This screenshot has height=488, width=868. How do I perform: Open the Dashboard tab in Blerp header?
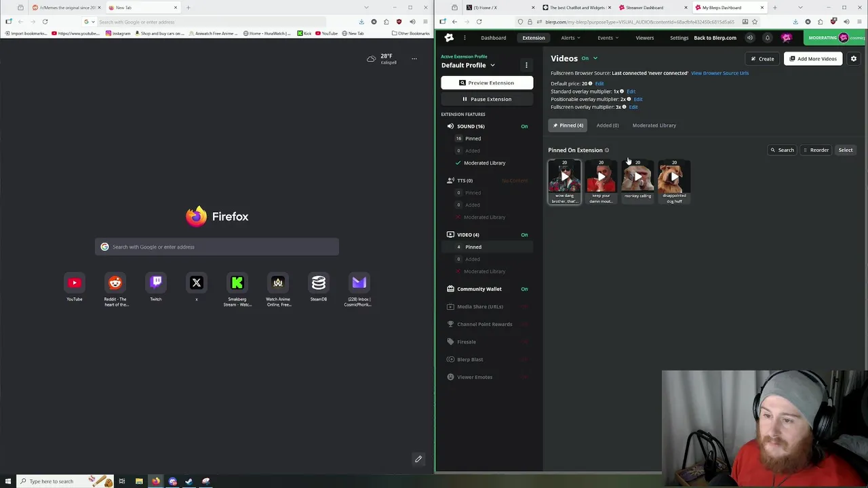tap(494, 38)
